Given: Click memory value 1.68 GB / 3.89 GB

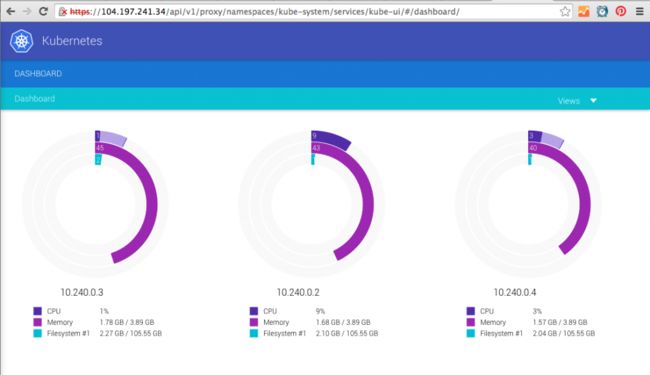Looking at the screenshot, I should (343, 322).
